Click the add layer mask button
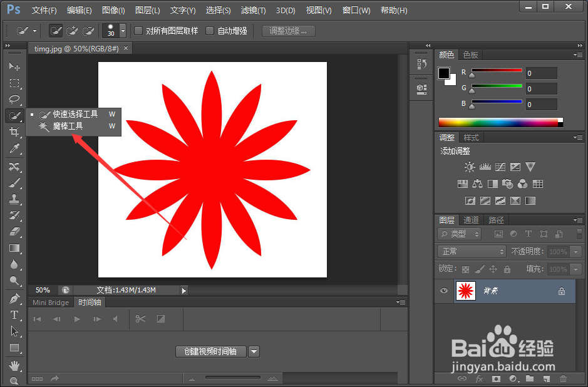 point(496,379)
